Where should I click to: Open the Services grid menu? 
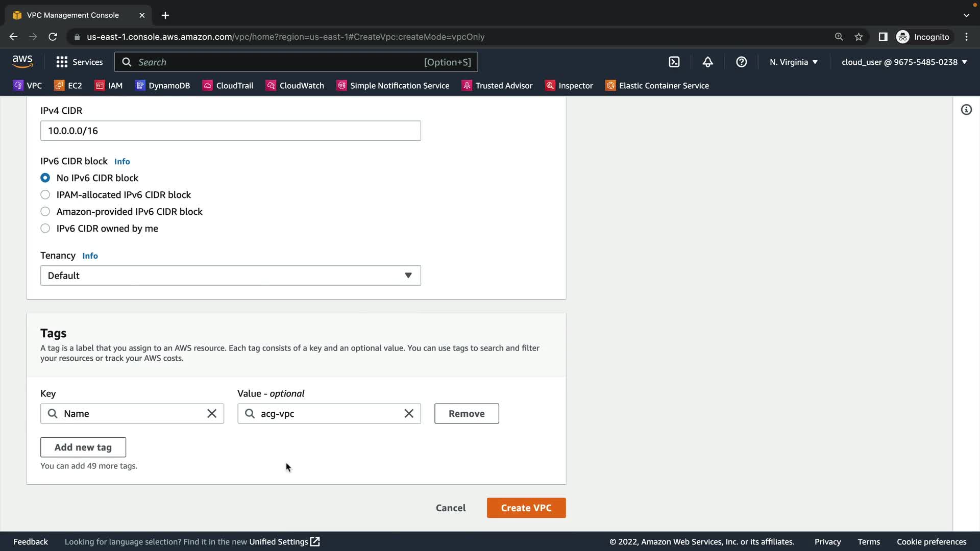click(x=79, y=62)
